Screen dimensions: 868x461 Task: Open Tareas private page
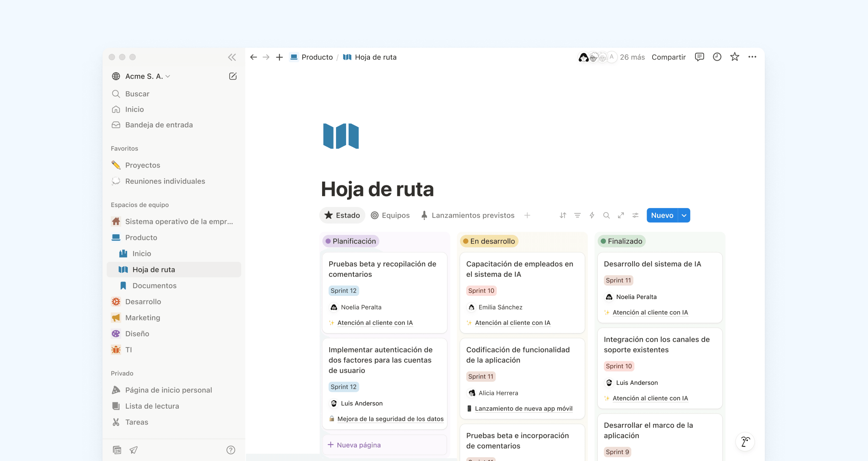[174, 422]
